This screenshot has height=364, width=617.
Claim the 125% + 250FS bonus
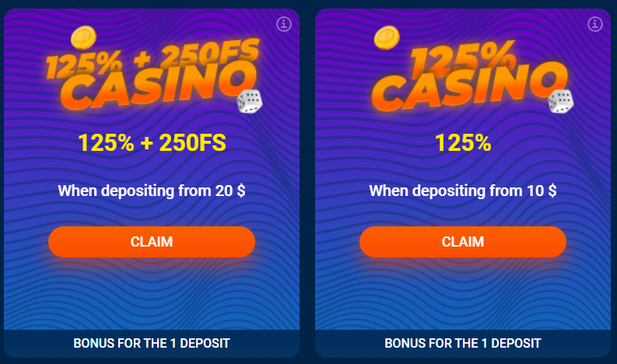point(152,242)
